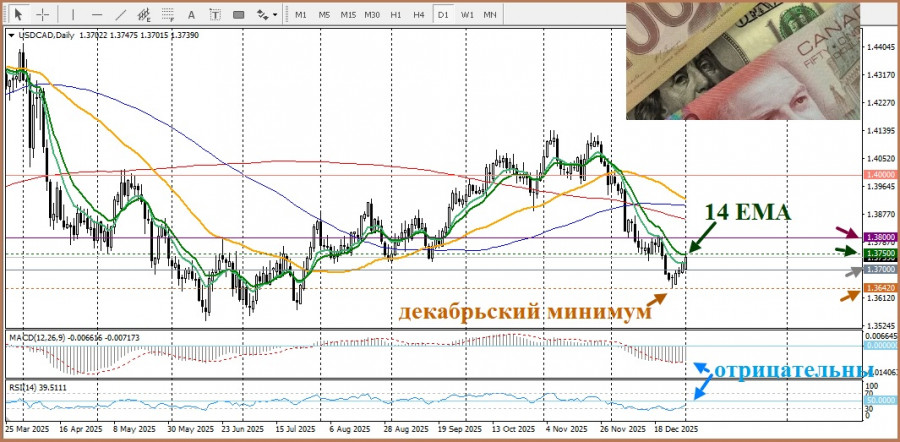Screen dimensions: 900x442
Task: Click the 8 May 2025 date label
Action: pyautogui.click(x=134, y=429)
